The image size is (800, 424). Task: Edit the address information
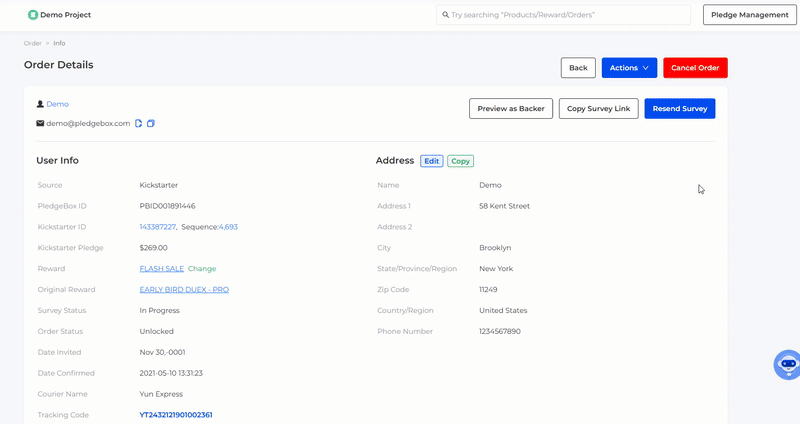[431, 161]
